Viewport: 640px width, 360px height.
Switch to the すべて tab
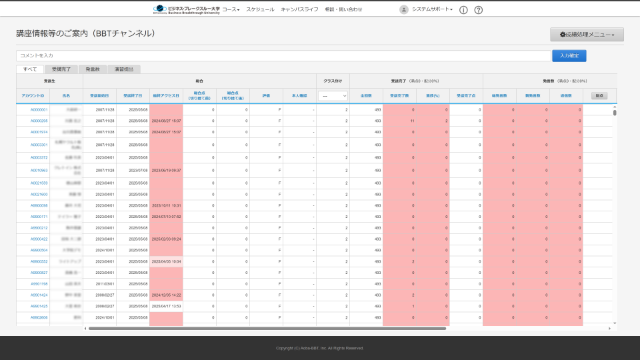30,69
